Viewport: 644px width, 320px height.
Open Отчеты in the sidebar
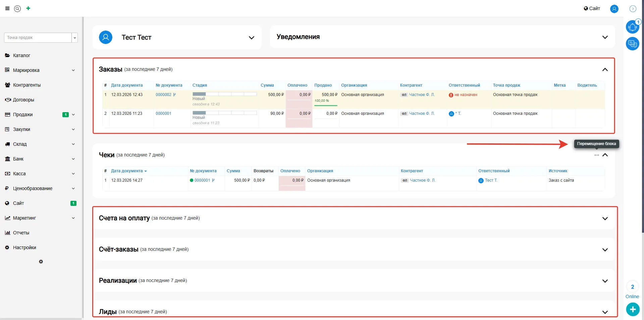[21, 233]
